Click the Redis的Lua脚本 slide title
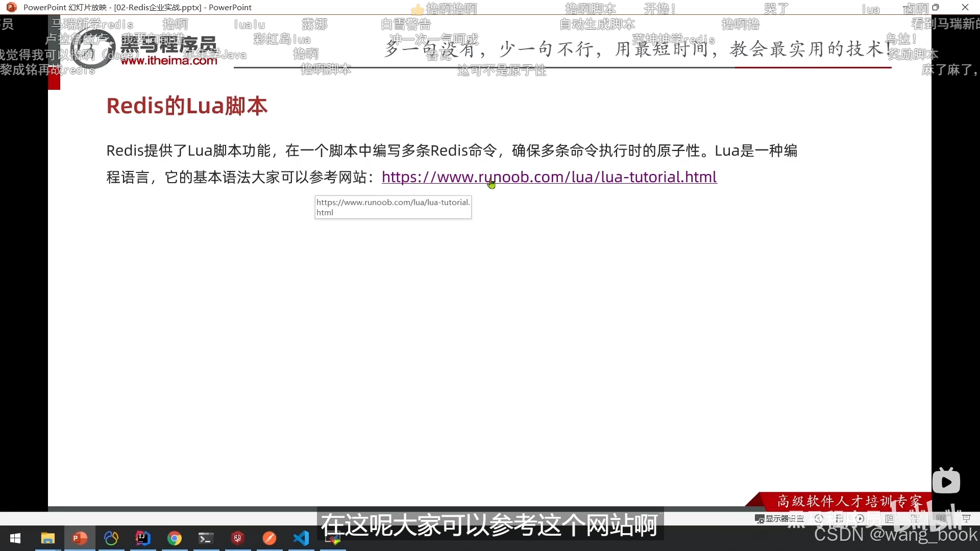The image size is (980, 551). [187, 106]
